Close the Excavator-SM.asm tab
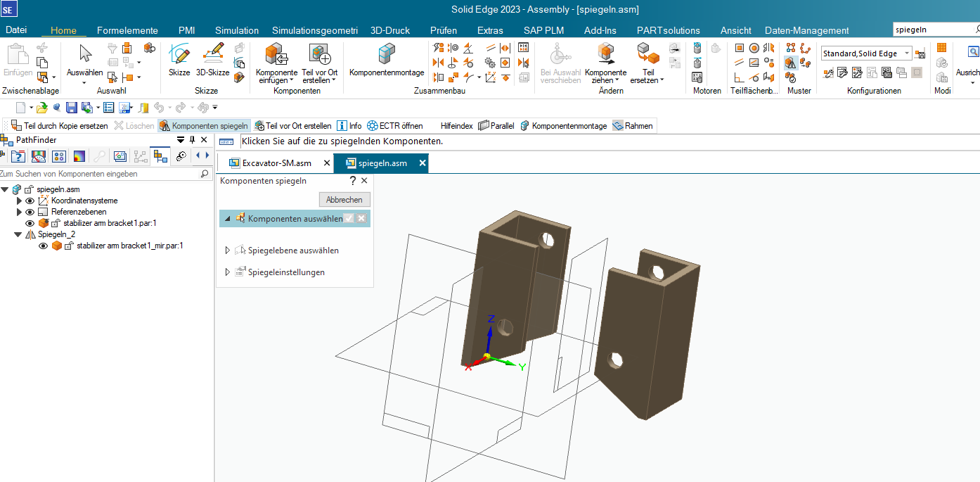 point(326,163)
